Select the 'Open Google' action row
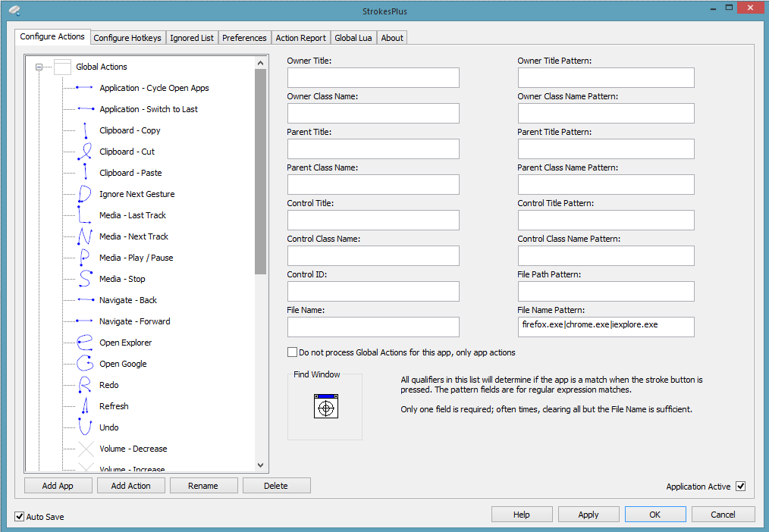The width and height of the screenshot is (769, 532). [x=123, y=364]
